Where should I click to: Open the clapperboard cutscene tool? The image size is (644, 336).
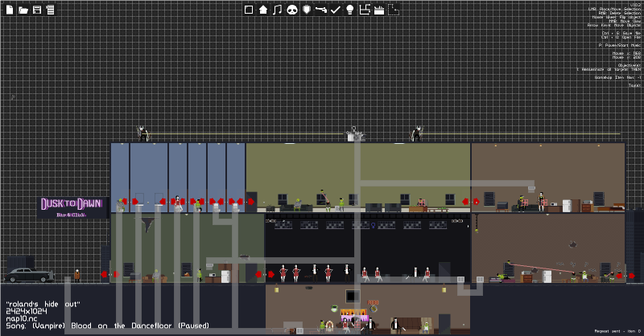[x=378, y=10]
